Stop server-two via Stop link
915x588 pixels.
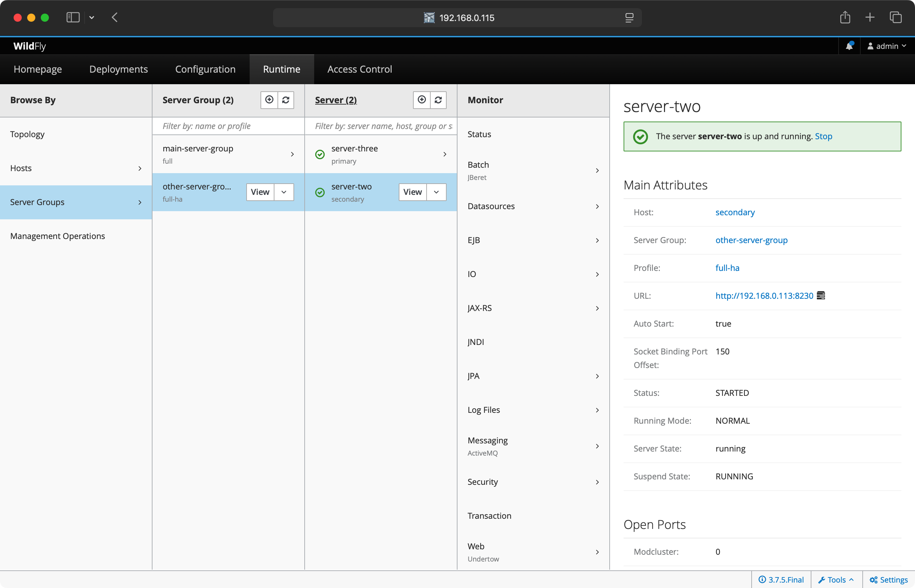coord(823,136)
